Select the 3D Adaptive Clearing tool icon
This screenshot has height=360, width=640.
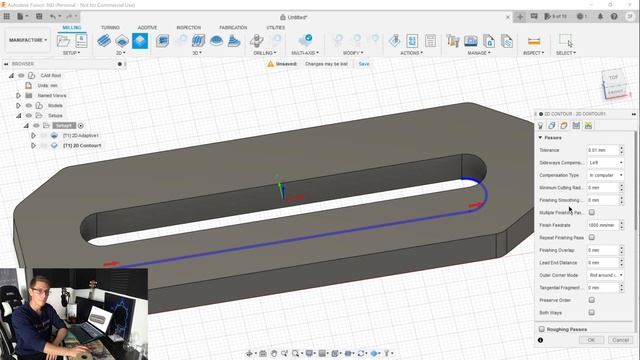point(162,41)
